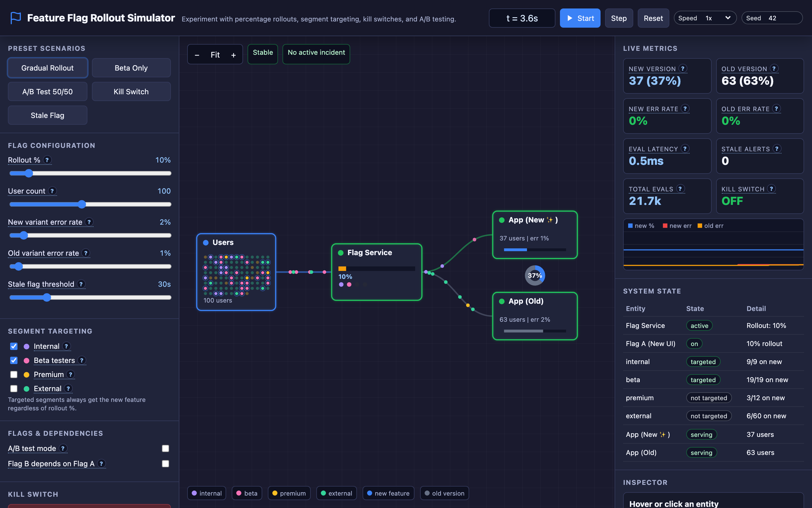The image size is (812, 508).
Task: Select the App (Old) node
Action: [x=535, y=316]
